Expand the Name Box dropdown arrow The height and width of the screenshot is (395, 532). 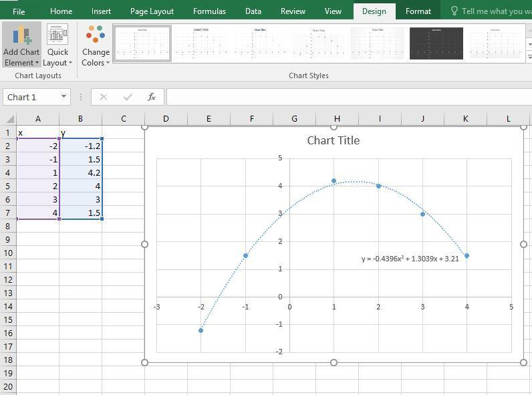pos(64,97)
